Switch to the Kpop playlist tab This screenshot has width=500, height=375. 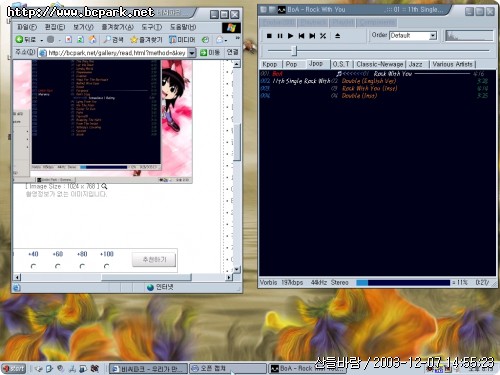(270, 64)
